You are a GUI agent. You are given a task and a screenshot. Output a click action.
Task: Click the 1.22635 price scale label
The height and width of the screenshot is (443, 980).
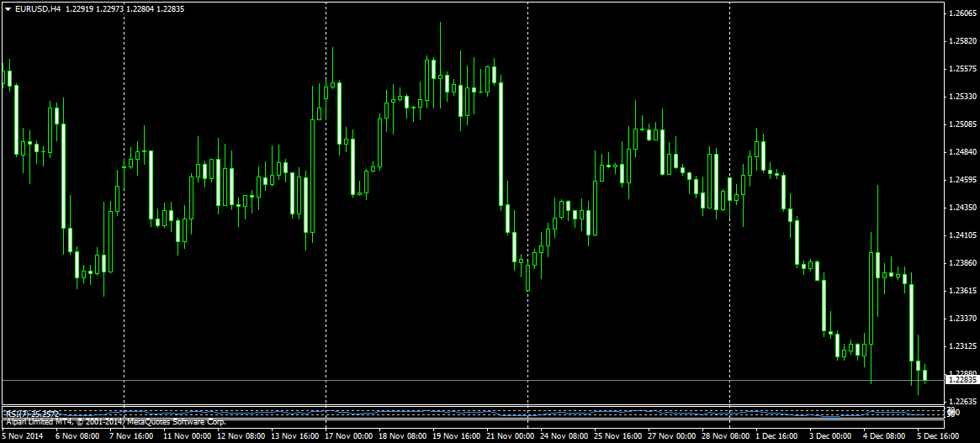point(962,401)
